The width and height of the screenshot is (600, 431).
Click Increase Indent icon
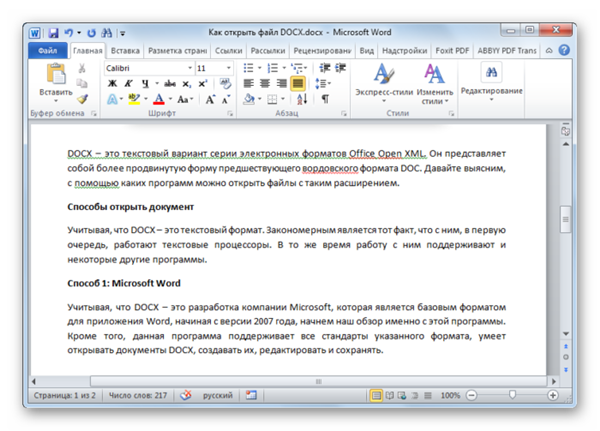pos(340,68)
